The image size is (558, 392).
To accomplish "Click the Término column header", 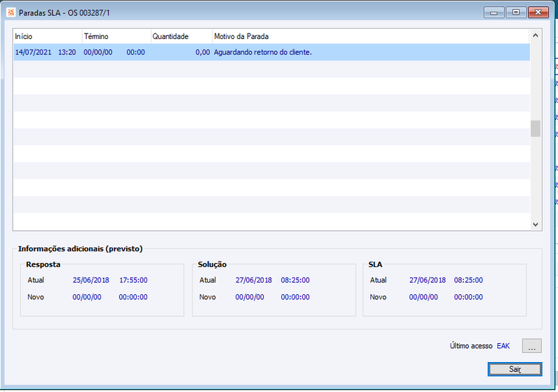I will click(x=116, y=36).
